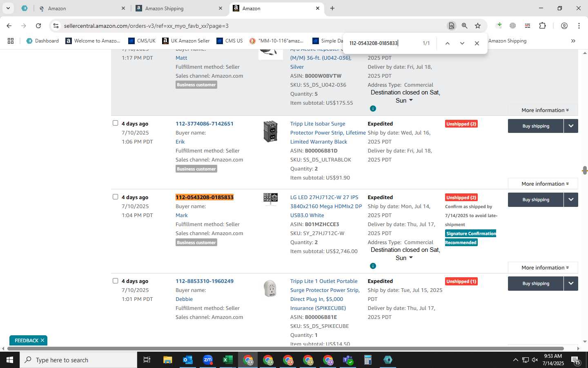Open the tab search dropdown arrow
Image resolution: width=588 pixels, height=368 pixels.
pyautogui.click(x=8, y=8)
